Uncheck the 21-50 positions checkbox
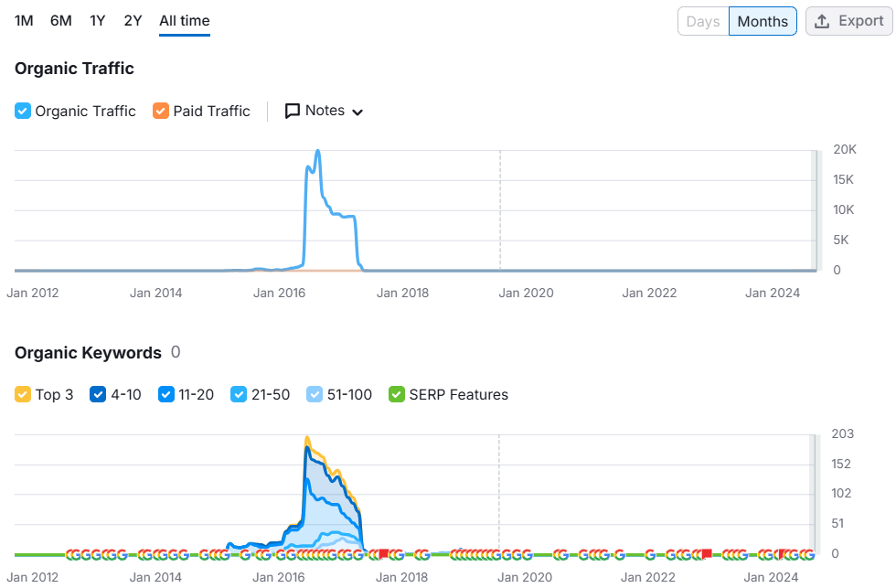The width and height of the screenshot is (896, 588). (239, 394)
